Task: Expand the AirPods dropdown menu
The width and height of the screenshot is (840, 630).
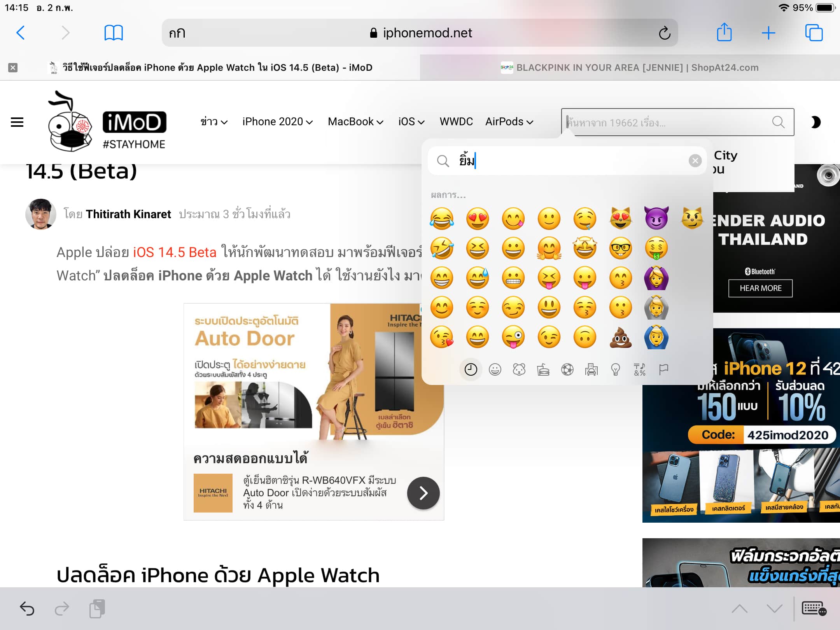Action: pyautogui.click(x=509, y=122)
